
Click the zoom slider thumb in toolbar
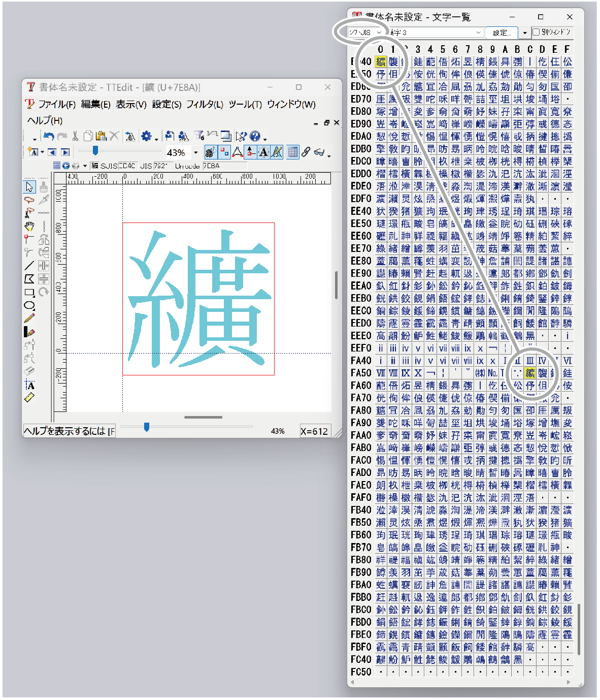coord(95,150)
